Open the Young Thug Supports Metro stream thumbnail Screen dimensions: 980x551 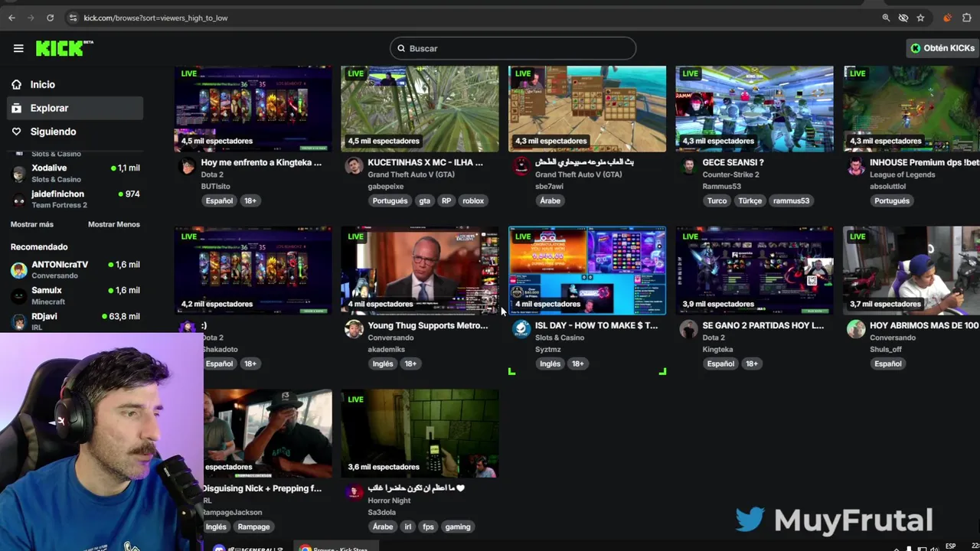(420, 271)
